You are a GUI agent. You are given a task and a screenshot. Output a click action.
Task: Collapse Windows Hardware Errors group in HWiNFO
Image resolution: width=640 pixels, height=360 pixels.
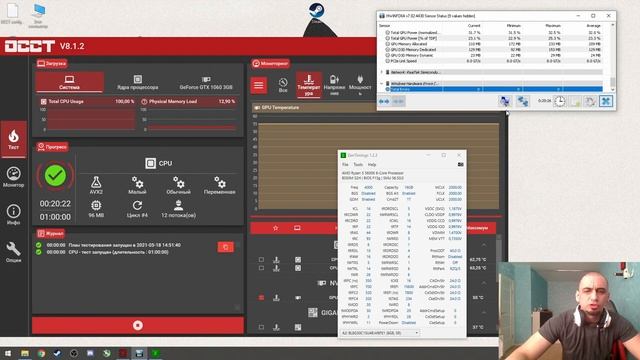point(382,83)
